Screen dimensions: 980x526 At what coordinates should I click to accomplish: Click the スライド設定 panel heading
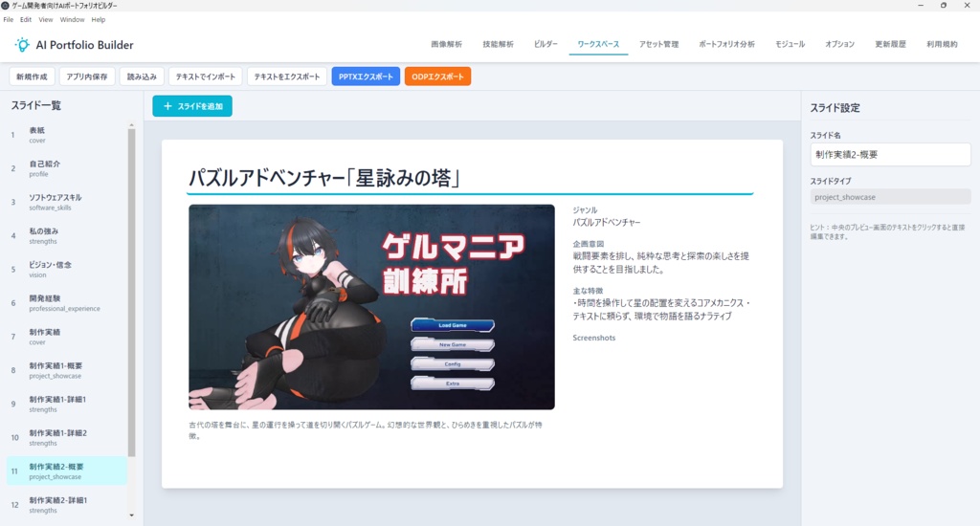[x=835, y=108]
